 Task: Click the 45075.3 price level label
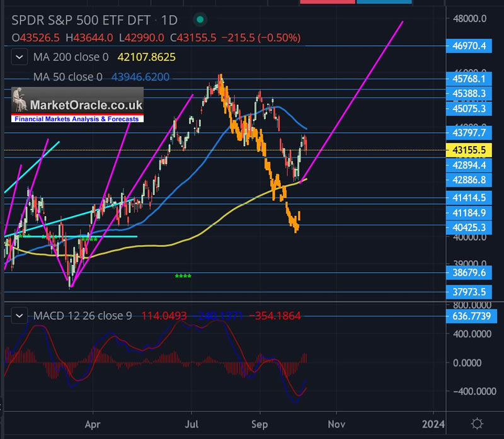pyautogui.click(x=469, y=108)
